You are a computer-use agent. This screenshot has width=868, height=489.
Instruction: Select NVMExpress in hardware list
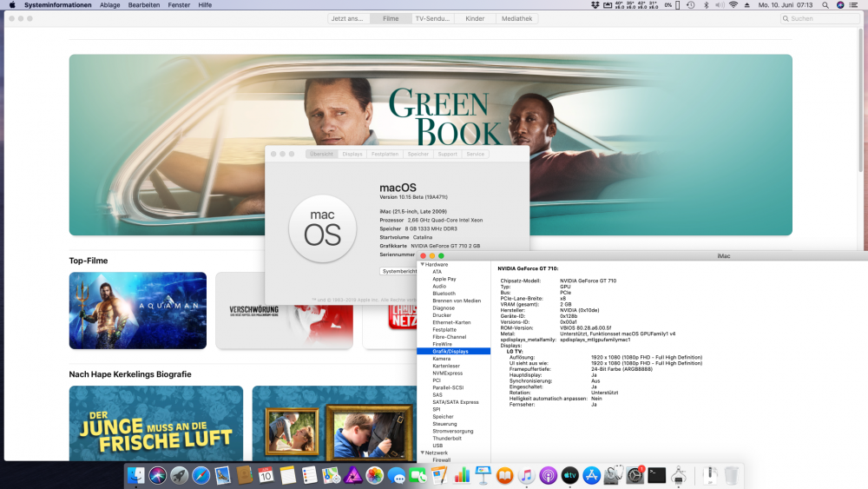[447, 373]
